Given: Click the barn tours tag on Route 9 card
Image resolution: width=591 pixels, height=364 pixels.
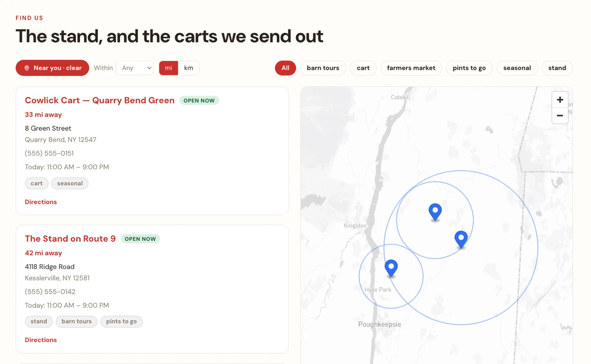Looking at the screenshot, I should (77, 322).
